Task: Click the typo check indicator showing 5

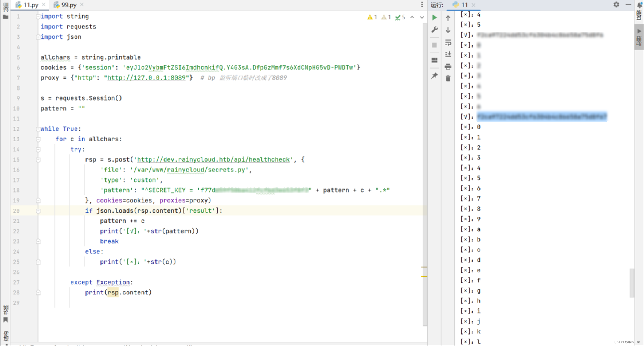Action: click(400, 17)
